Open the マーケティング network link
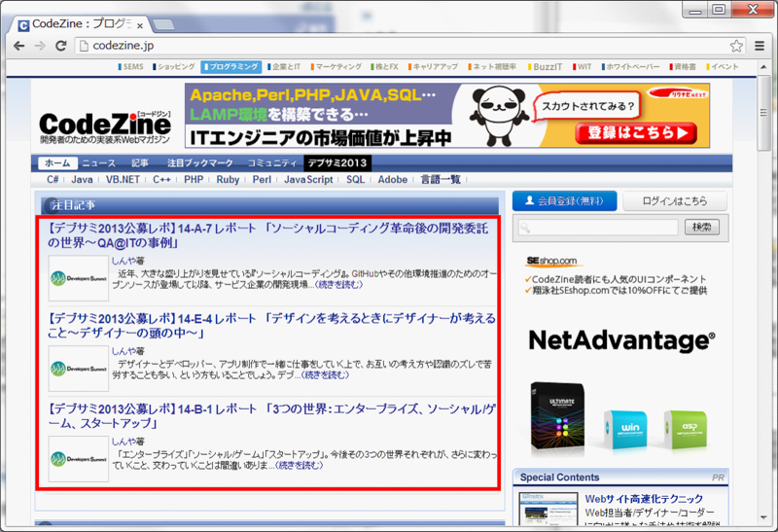 pyautogui.click(x=336, y=66)
